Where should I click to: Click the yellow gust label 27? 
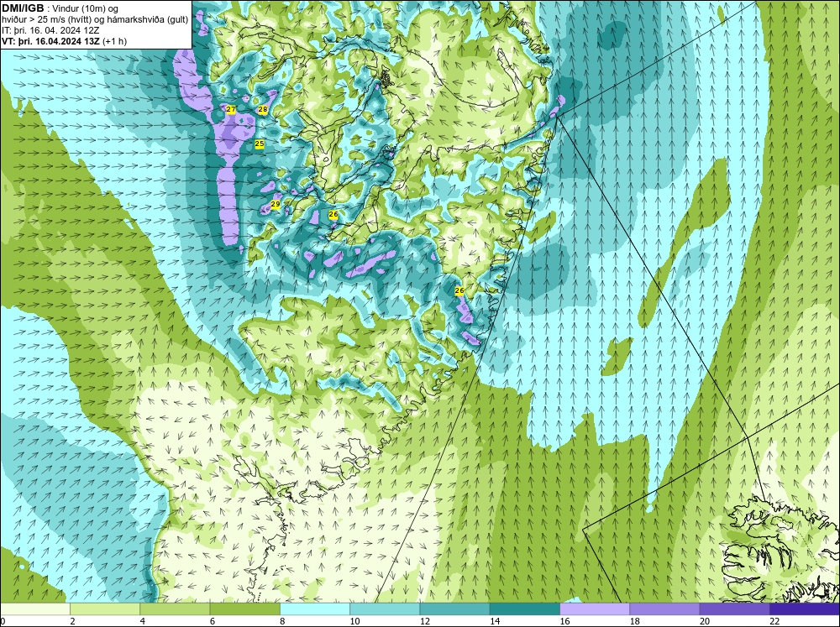click(231, 109)
